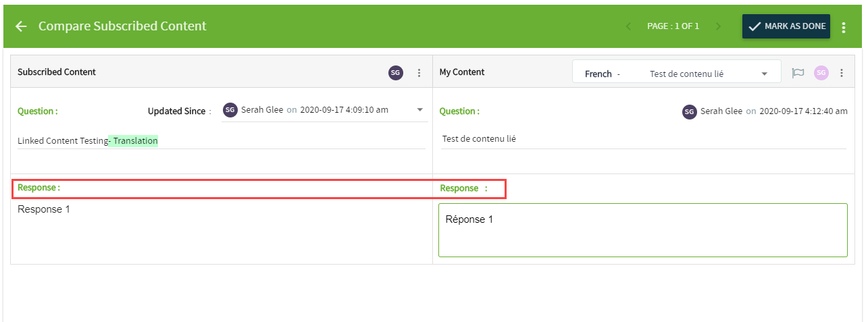Open My Content panel three-dot menu
The image size is (868, 322).
click(x=842, y=73)
